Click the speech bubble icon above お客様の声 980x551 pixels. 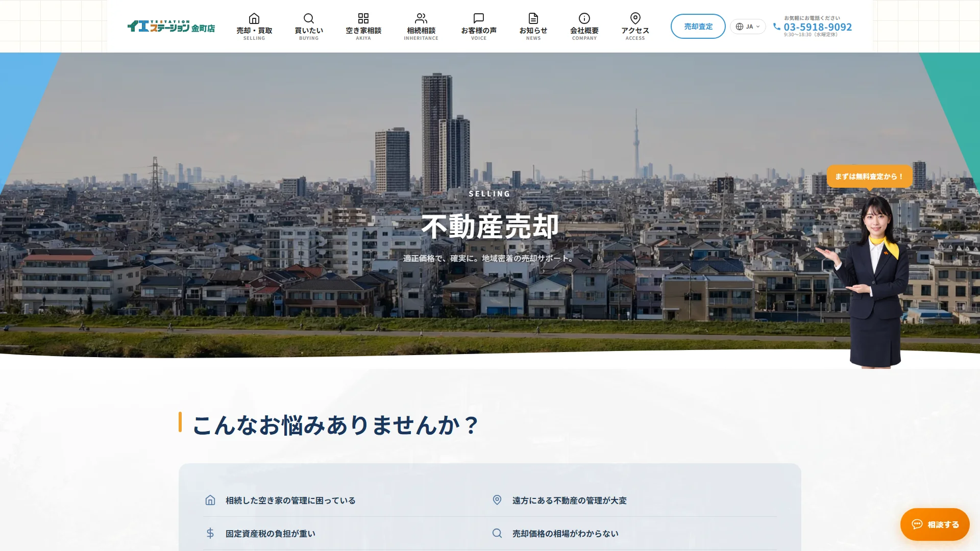(479, 18)
